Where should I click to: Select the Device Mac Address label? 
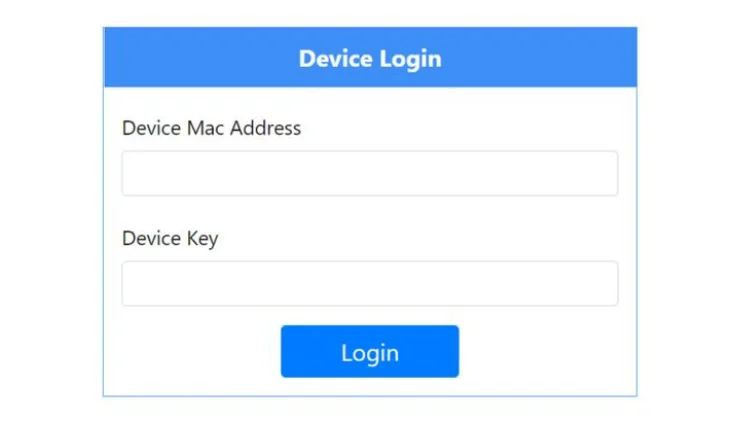[211, 128]
